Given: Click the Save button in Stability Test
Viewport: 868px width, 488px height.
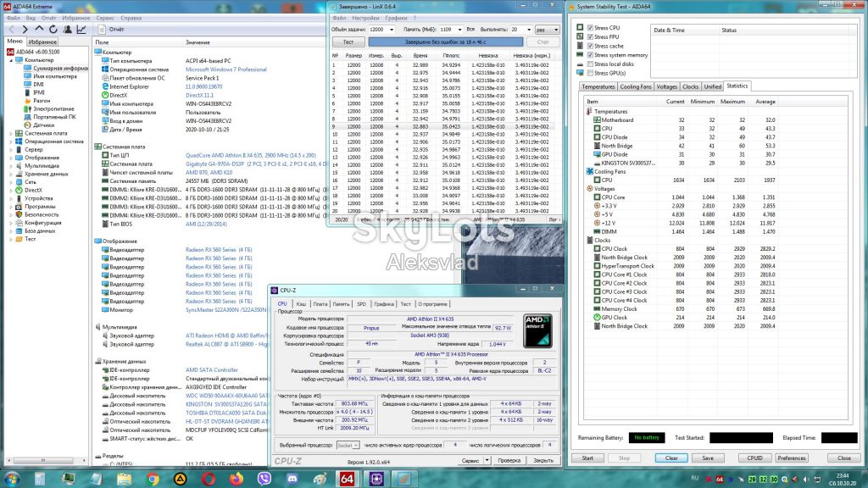Looking at the screenshot, I should [708, 458].
